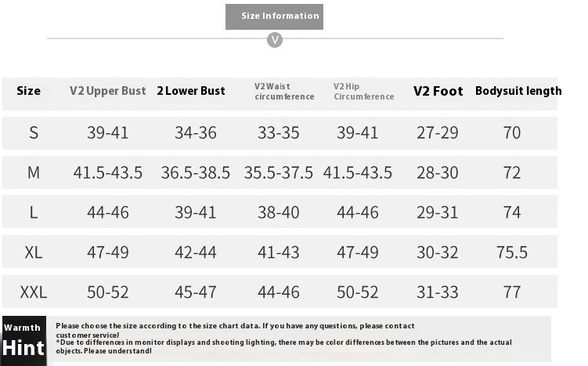Click the hint text about contacting customer service
This screenshot has height=366, width=588.
click(235, 330)
